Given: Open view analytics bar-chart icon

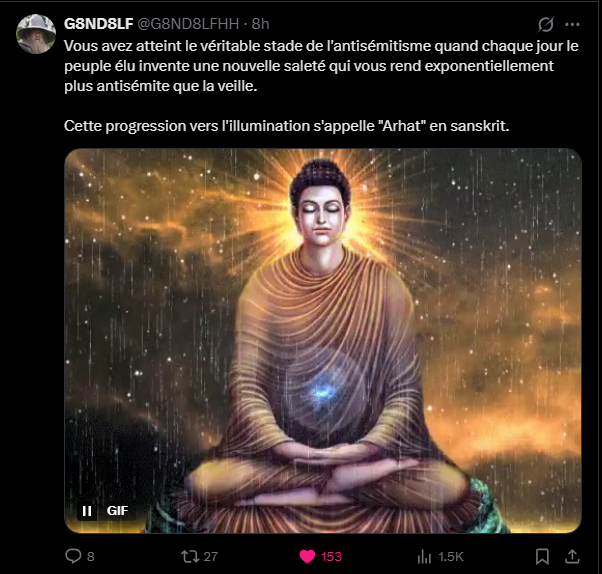Looking at the screenshot, I should coord(424,556).
